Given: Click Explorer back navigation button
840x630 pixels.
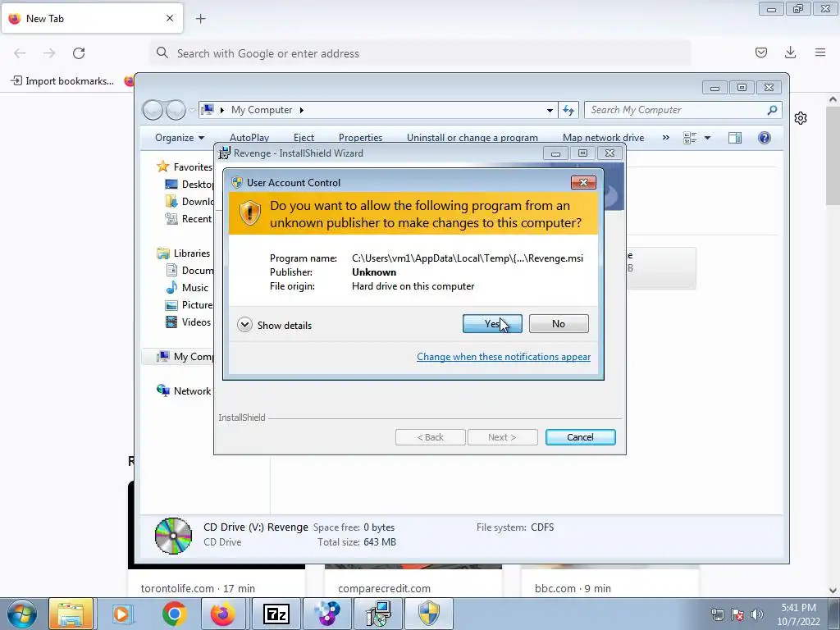Looking at the screenshot, I should pos(153,110).
